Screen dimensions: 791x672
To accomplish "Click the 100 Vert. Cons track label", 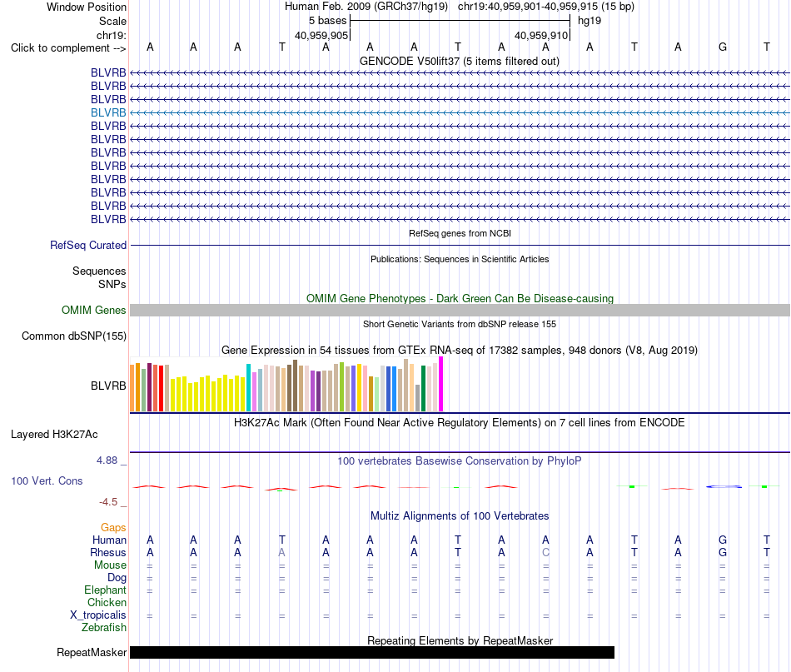I will coord(47,480).
